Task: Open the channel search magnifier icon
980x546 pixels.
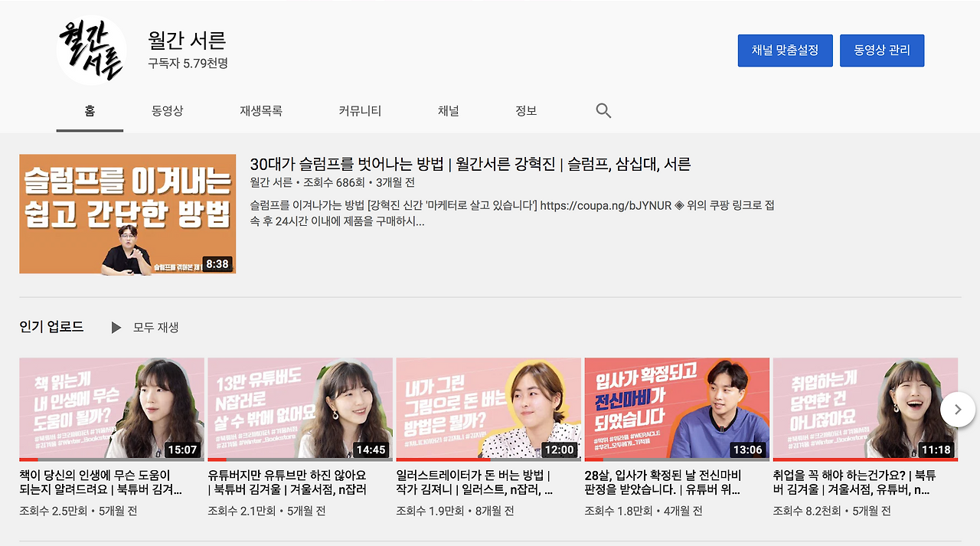Action: pos(603,110)
